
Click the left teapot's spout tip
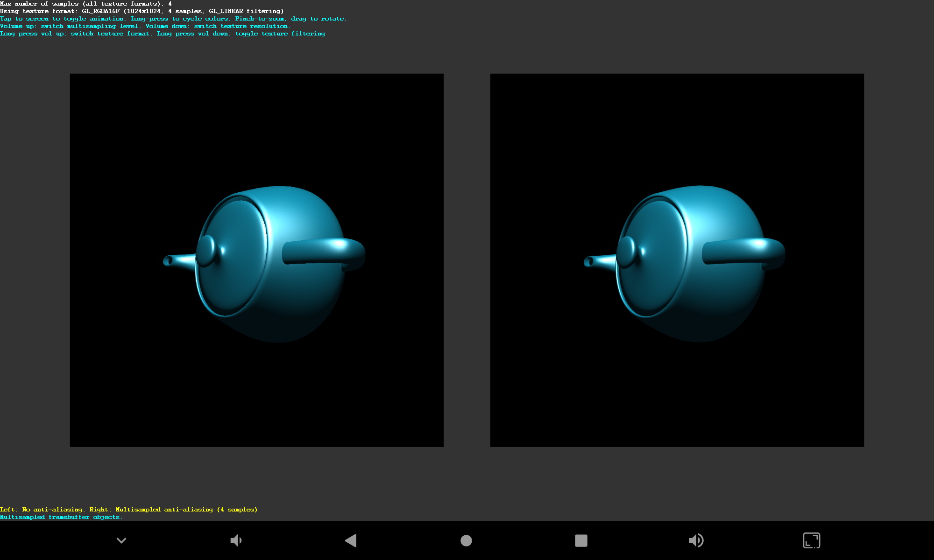tap(167, 260)
